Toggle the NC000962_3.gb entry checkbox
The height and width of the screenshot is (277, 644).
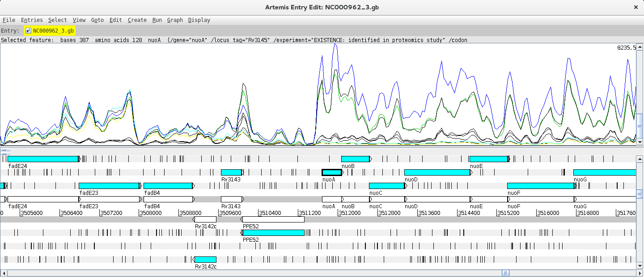coord(29,30)
